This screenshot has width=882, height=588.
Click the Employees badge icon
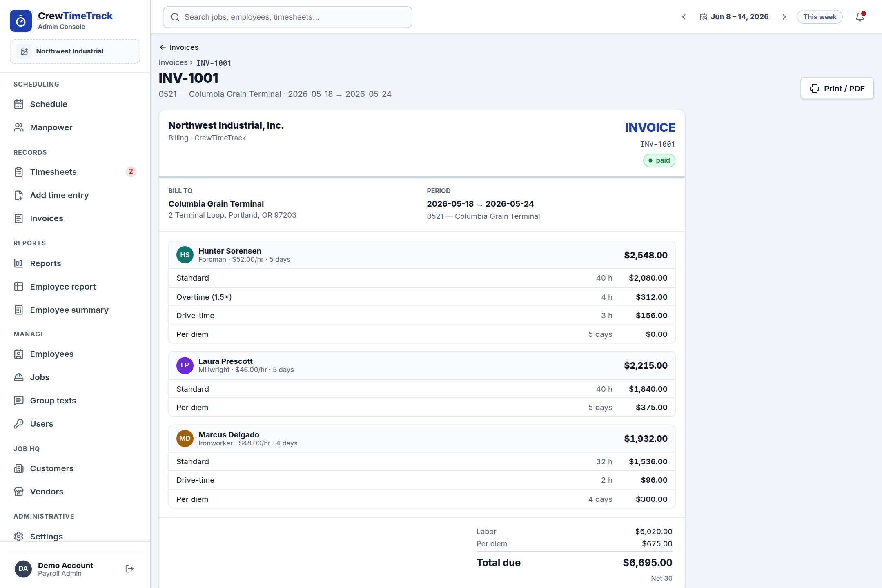coord(19,354)
